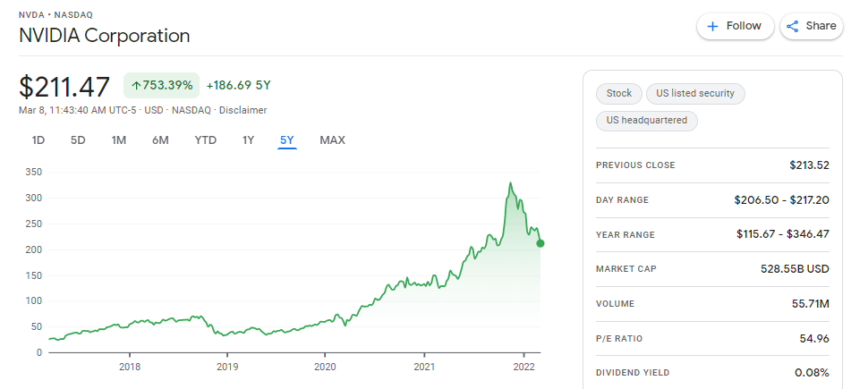Image resolution: width=868 pixels, height=389 pixels.
Task: Click the US listed security chip
Action: 695,94
